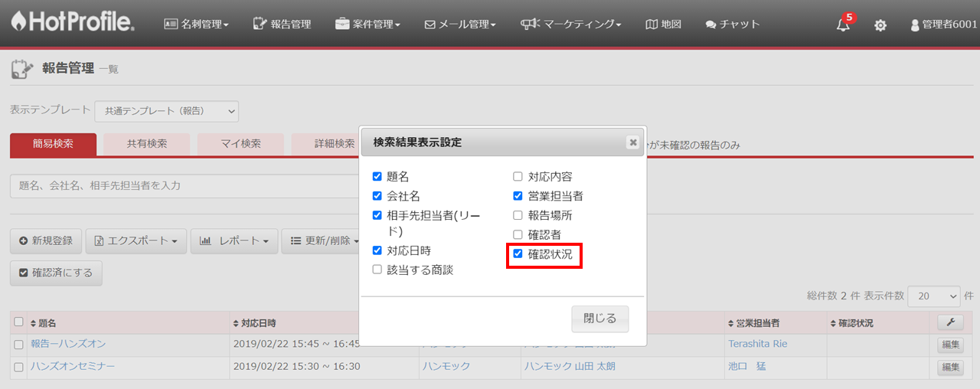Open the チャット chat page
Image resolution: width=980 pixels, height=389 pixels.
click(733, 24)
